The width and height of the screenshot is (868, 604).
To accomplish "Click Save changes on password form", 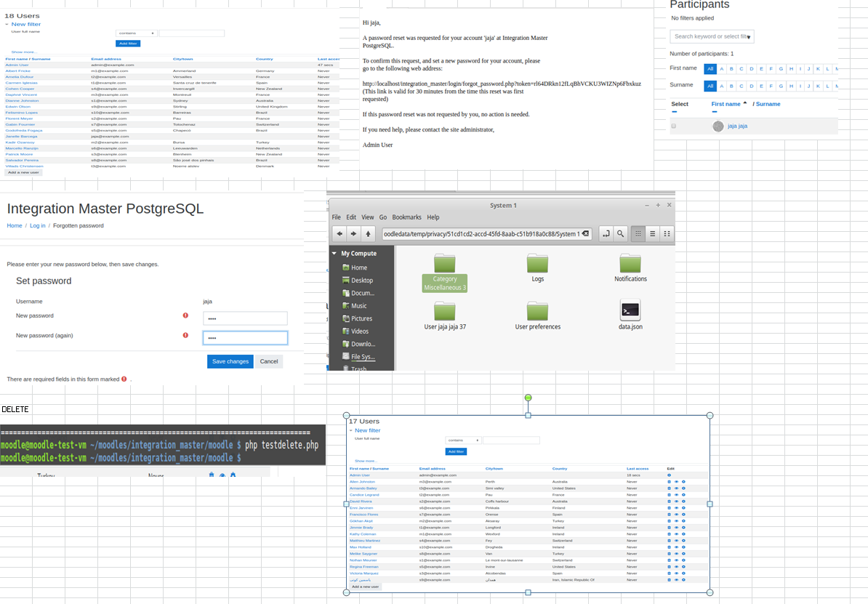I will [230, 361].
